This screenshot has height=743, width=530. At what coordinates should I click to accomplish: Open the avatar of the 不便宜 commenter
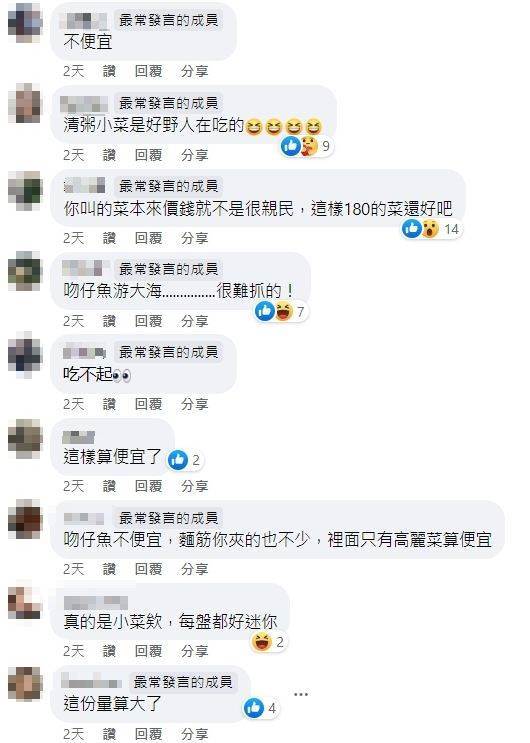tap(25, 22)
